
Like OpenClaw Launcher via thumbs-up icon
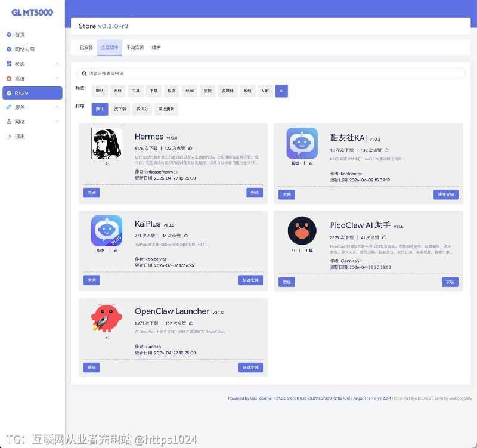tap(191, 323)
